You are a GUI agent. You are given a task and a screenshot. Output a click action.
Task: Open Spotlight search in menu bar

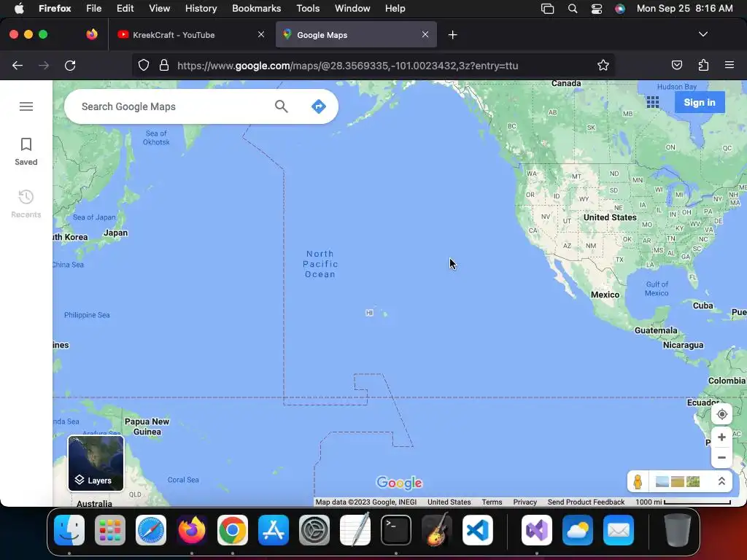pyautogui.click(x=573, y=9)
